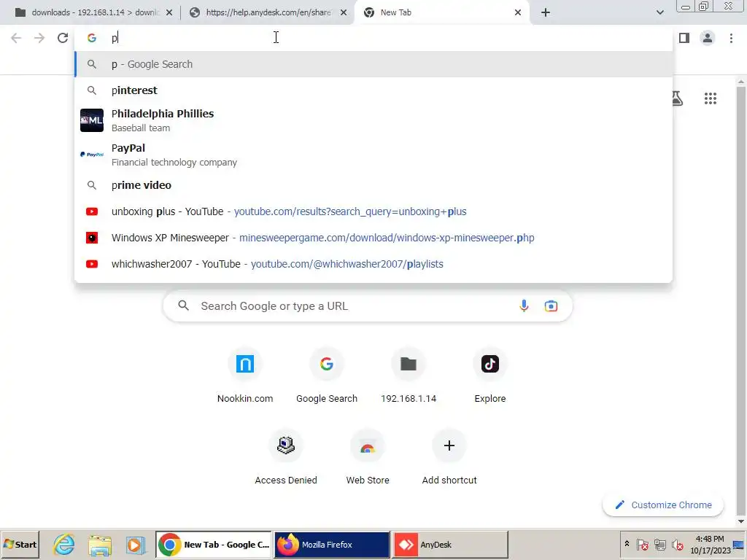Click the network status tray icon
Viewport: 747px width, 560px height.
659,545
